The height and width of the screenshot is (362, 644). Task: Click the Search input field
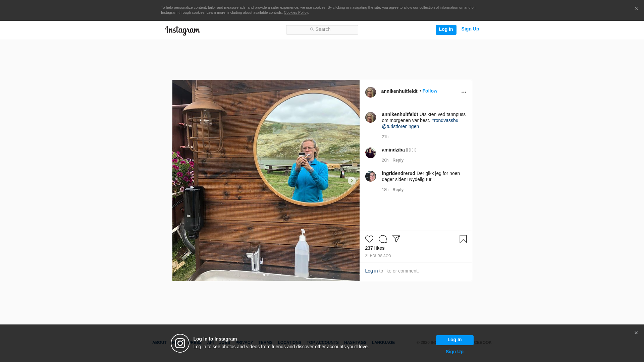tap(322, 29)
